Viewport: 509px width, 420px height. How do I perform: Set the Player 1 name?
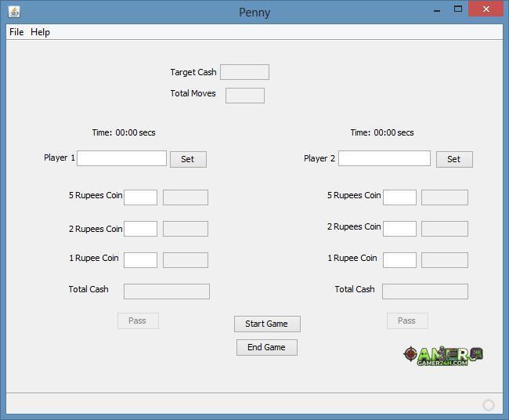pos(188,159)
